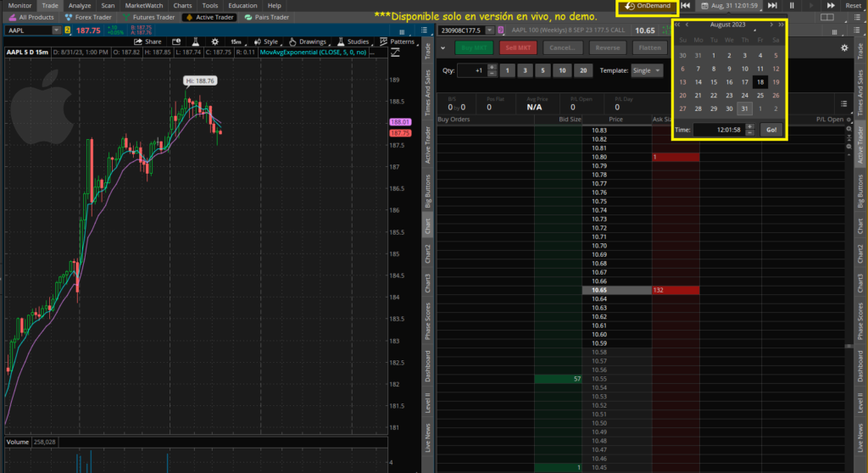Change the yellow 2 symbol link color

(x=68, y=31)
